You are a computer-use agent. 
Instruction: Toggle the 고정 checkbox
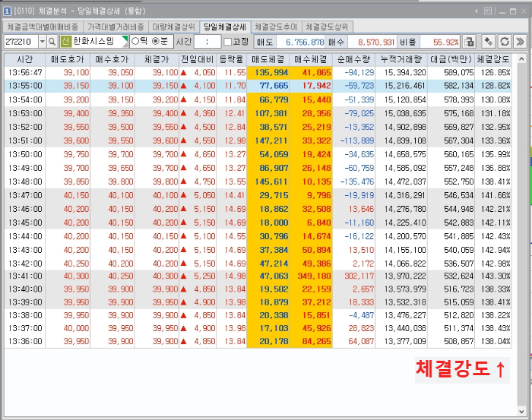click(228, 42)
